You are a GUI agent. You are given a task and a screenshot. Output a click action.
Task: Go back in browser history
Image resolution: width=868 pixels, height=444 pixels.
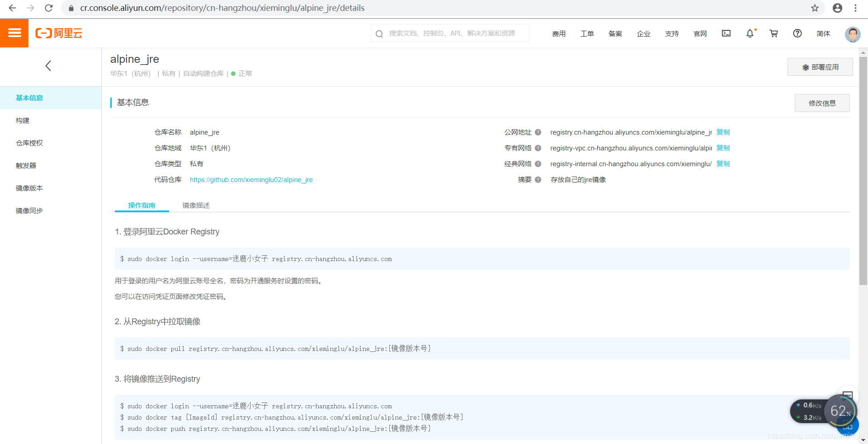tap(12, 8)
